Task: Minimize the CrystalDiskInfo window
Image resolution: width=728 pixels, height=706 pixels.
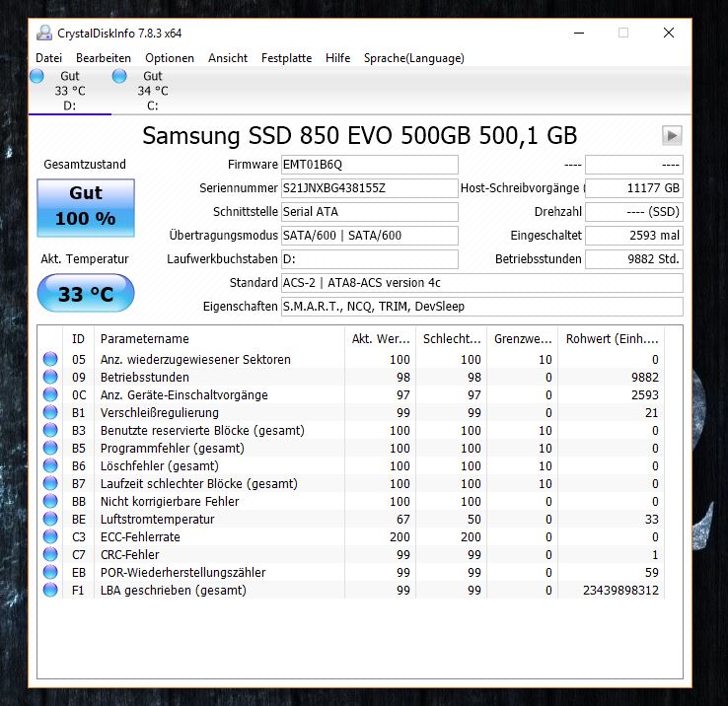Action: (x=579, y=33)
